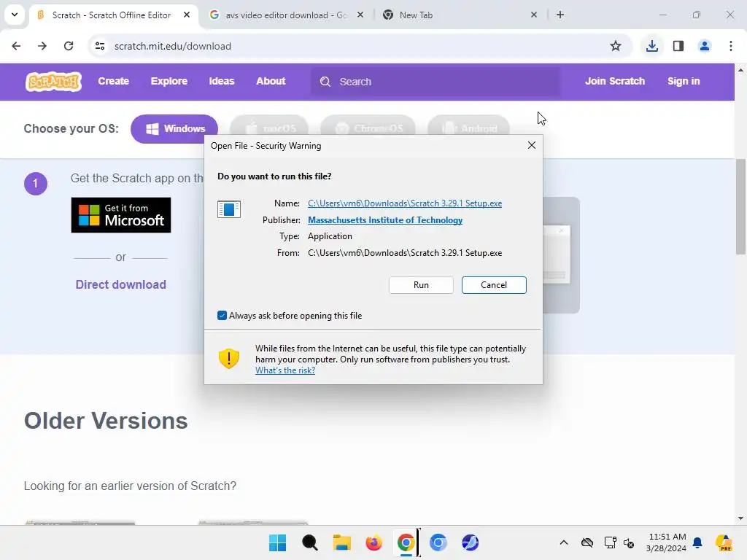Click the Google Chrome taskbar icon
Viewport: 747px width, 560px height.
(x=406, y=542)
